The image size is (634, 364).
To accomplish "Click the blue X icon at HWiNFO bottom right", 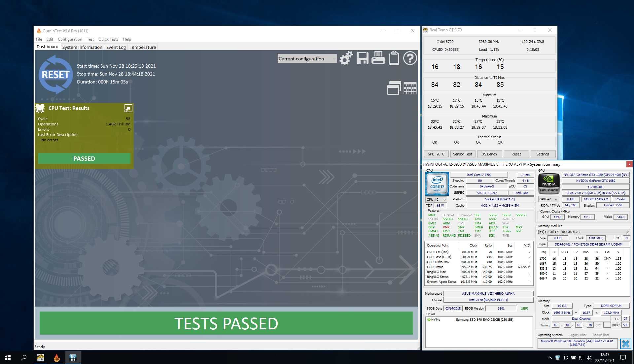I will 625,344.
